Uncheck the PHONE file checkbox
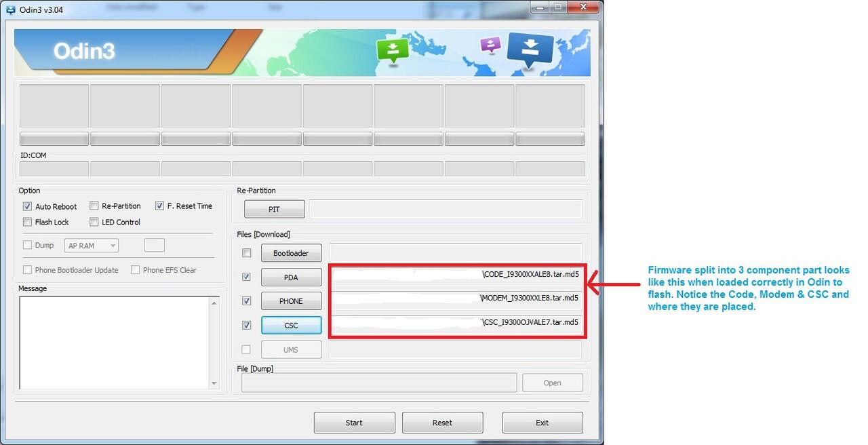The height and width of the screenshot is (445, 868). click(x=247, y=301)
